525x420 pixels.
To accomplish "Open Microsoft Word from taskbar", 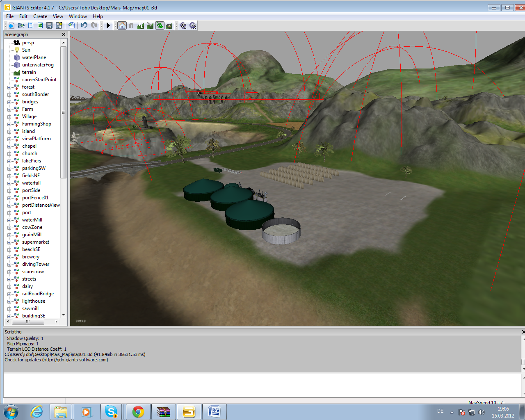I will (214, 412).
